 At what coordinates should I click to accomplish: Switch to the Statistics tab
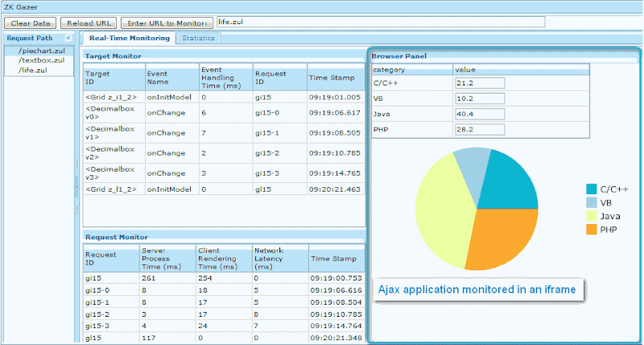198,38
